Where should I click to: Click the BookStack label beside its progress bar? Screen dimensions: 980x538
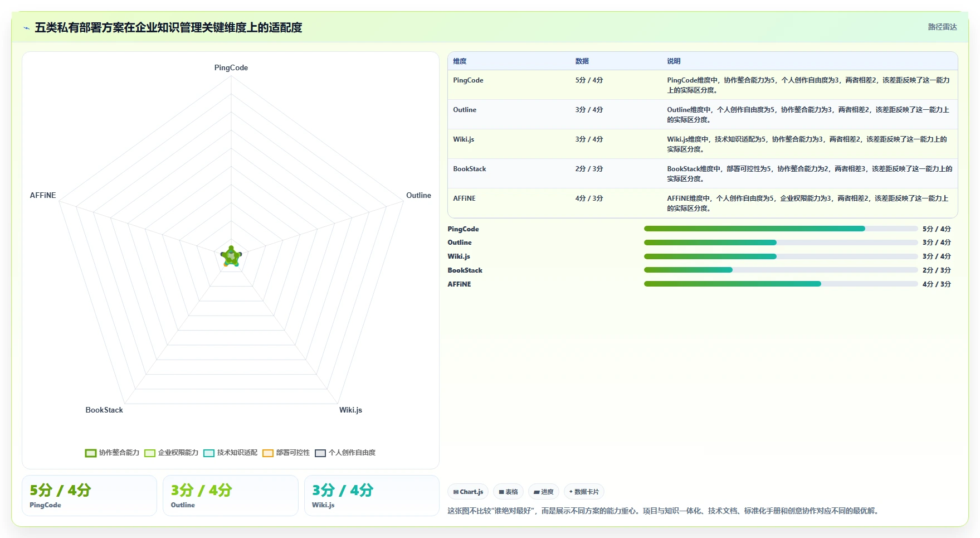pyautogui.click(x=465, y=270)
